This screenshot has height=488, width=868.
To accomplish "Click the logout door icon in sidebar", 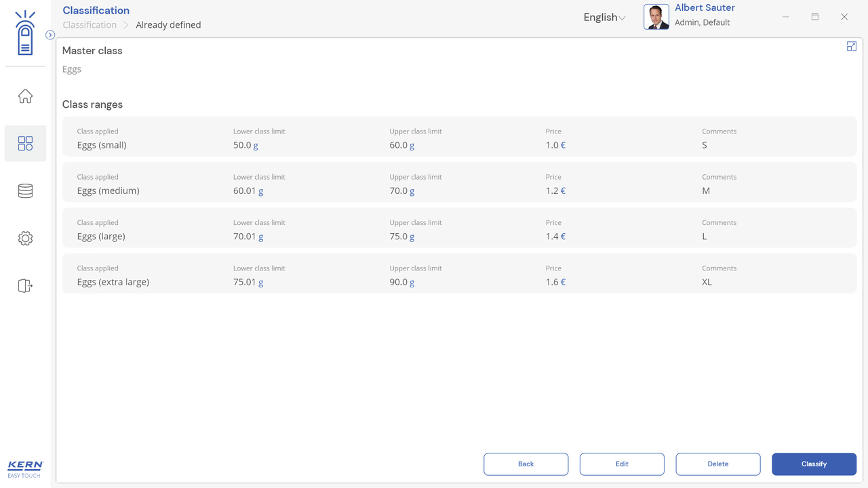I will click(25, 286).
